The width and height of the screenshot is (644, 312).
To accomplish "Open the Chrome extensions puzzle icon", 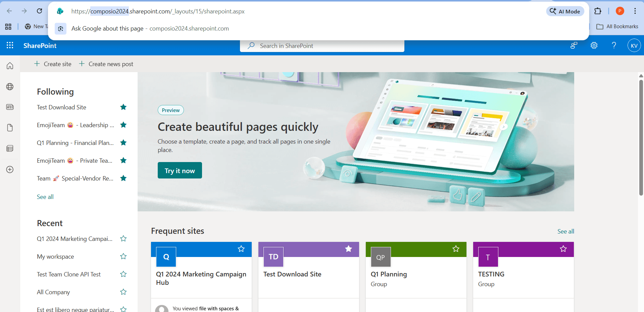I will [598, 11].
